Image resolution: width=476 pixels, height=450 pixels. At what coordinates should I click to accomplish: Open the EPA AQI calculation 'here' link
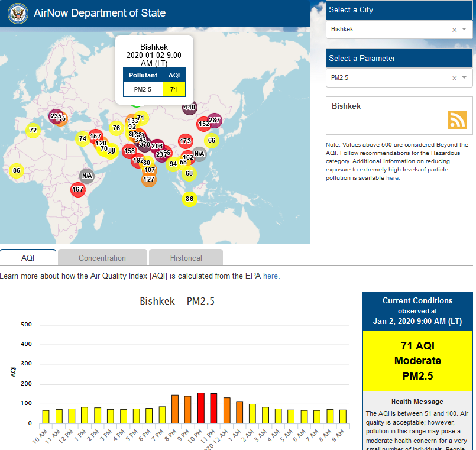click(271, 276)
